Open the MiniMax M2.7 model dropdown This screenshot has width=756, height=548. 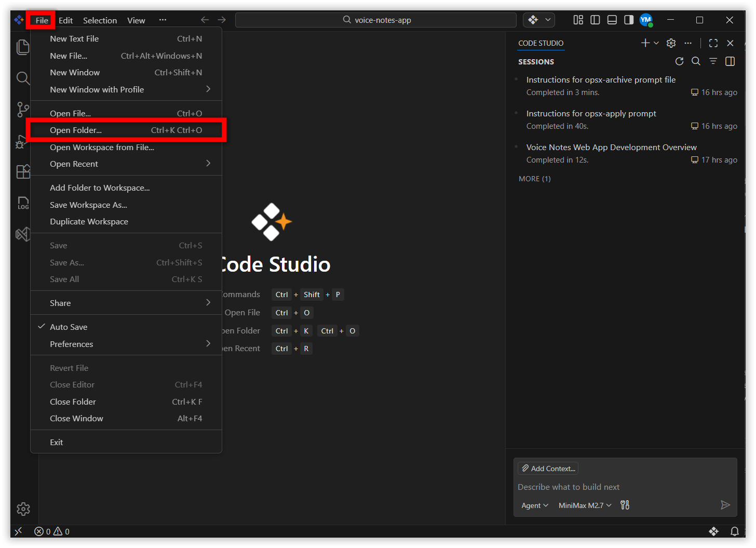[585, 505]
